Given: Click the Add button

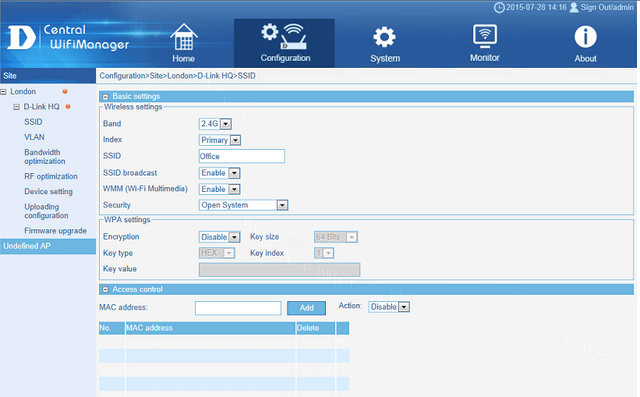Looking at the screenshot, I should pyautogui.click(x=307, y=308).
